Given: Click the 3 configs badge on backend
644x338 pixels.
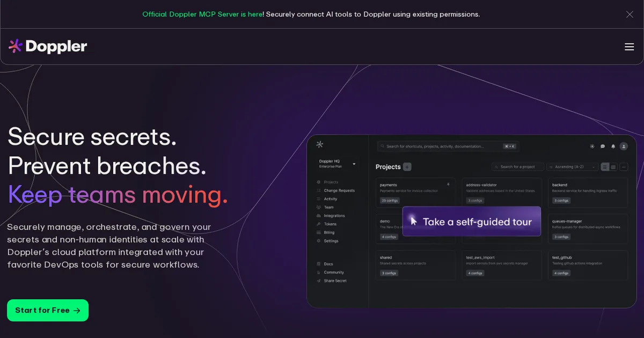Looking at the screenshot, I should click(561, 201).
